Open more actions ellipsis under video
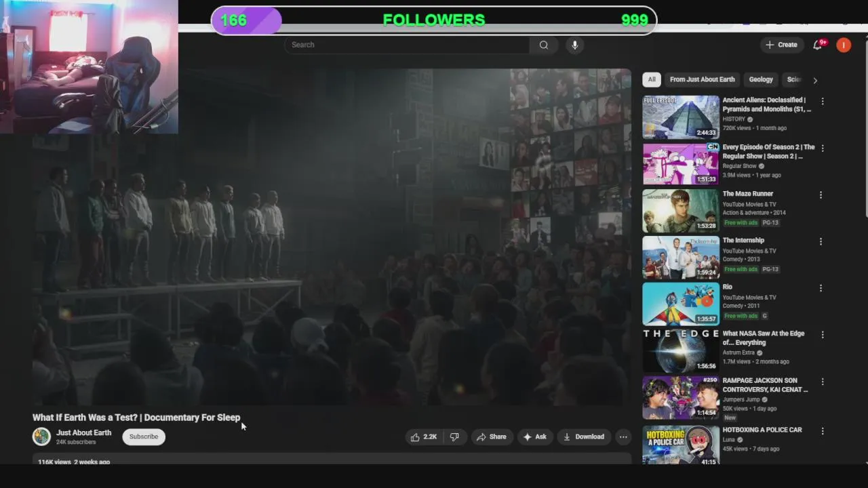 (623, 437)
